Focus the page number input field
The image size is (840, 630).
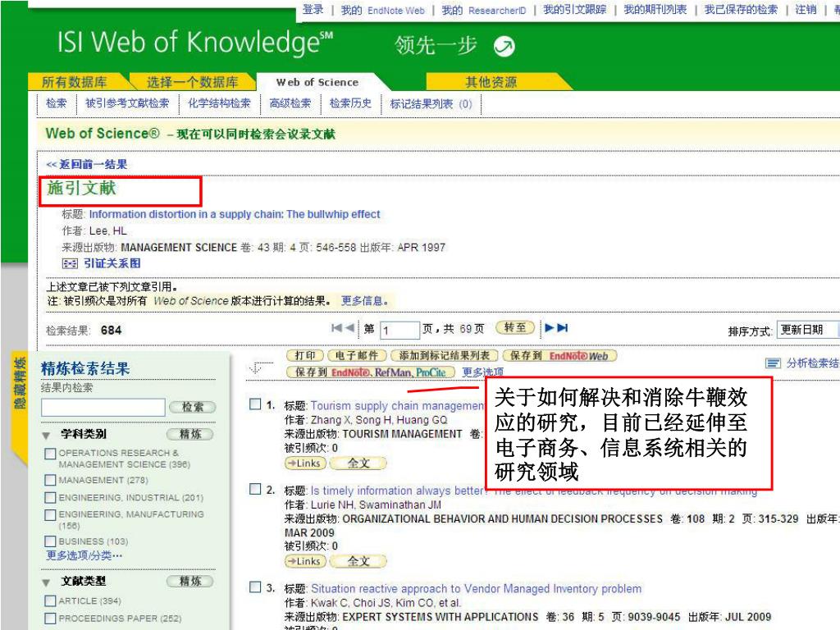click(x=399, y=330)
